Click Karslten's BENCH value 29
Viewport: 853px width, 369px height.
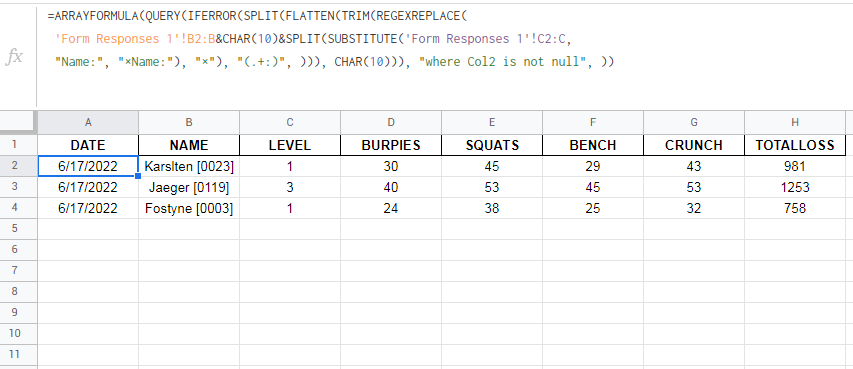593,166
